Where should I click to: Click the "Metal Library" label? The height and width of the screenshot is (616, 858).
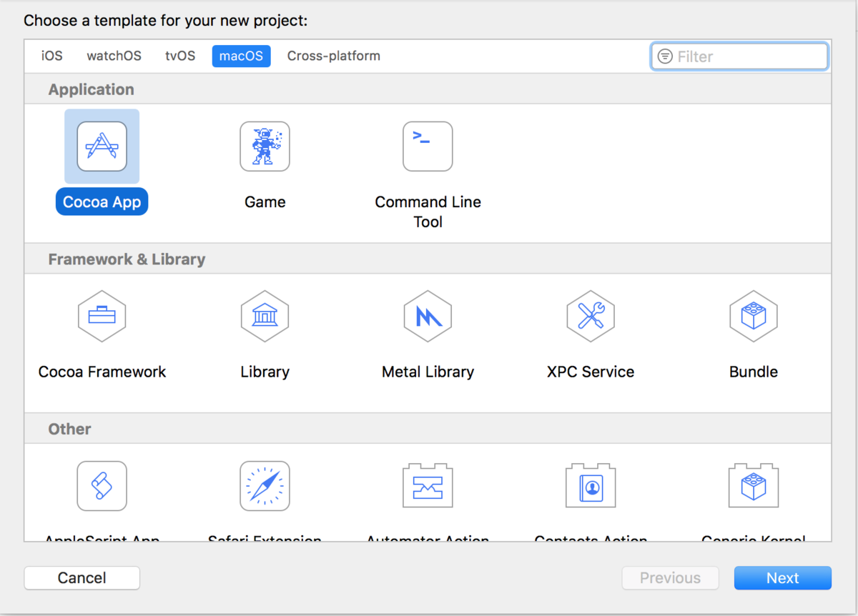pyautogui.click(x=428, y=372)
